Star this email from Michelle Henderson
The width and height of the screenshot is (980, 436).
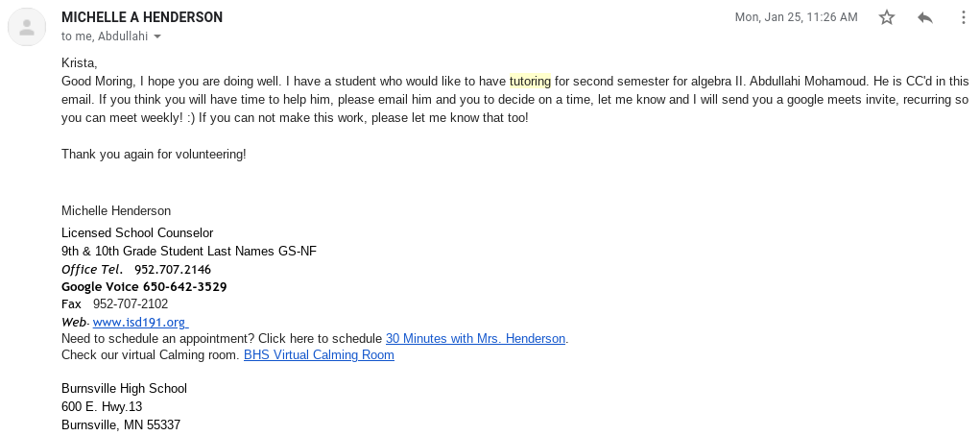887,18
